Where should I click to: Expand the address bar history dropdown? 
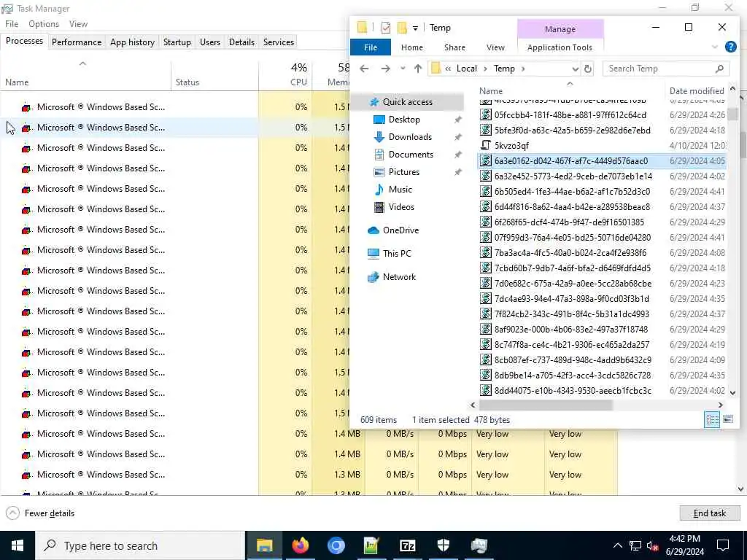tap(575, 69)
